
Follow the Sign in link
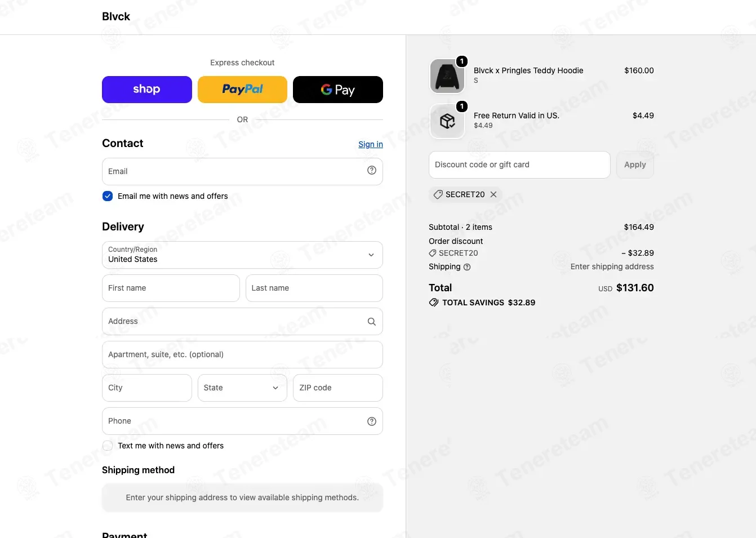tap(371, 144)
